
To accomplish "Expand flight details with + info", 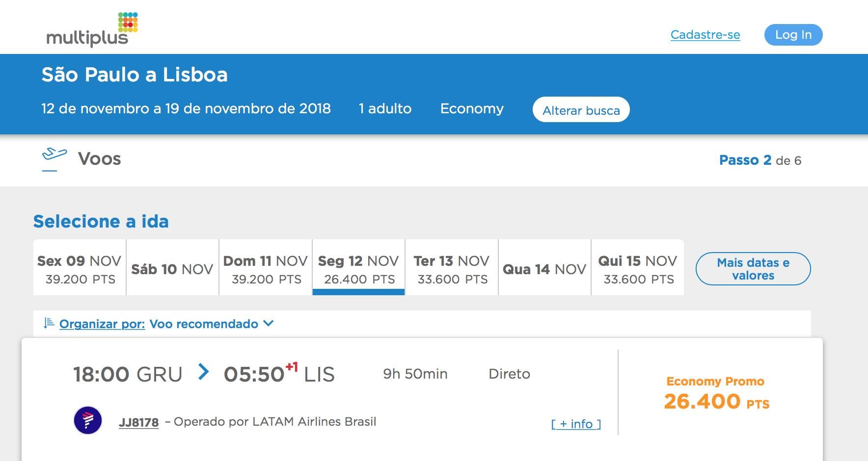I will coord(576,424).
